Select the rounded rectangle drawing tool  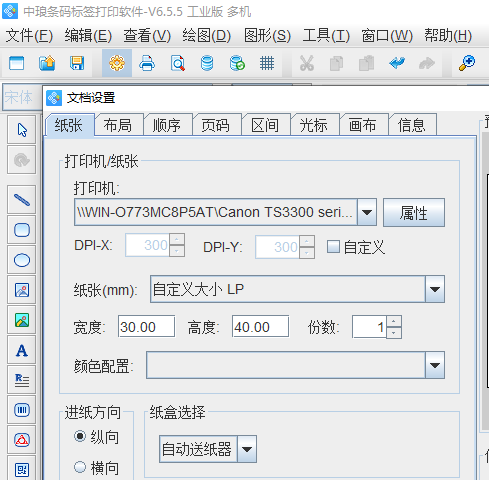(22, 230)
